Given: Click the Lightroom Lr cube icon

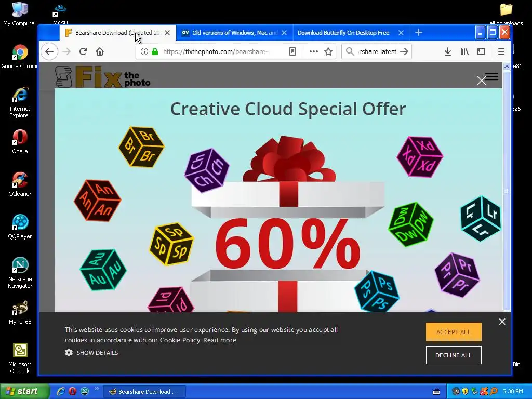Looking at the screenshot, I should (x=481, y=219).
